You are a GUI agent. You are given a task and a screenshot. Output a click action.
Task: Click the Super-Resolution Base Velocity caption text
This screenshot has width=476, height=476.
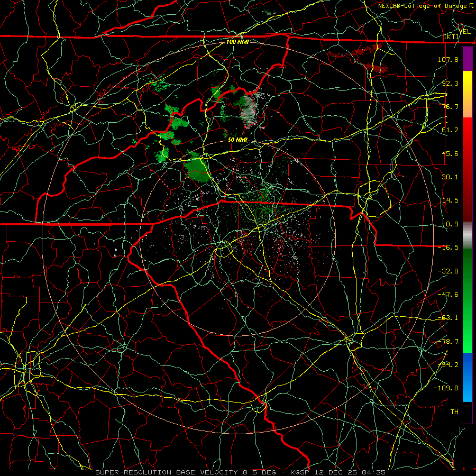(240, 472)
